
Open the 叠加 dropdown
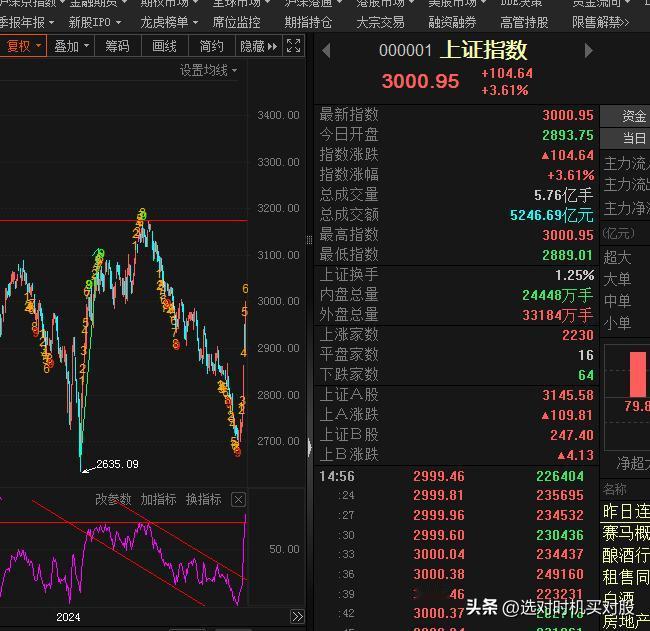click(71, 46)
